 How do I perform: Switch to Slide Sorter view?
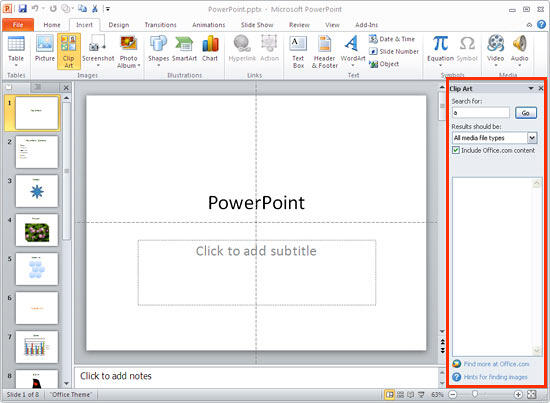[400, 395]
